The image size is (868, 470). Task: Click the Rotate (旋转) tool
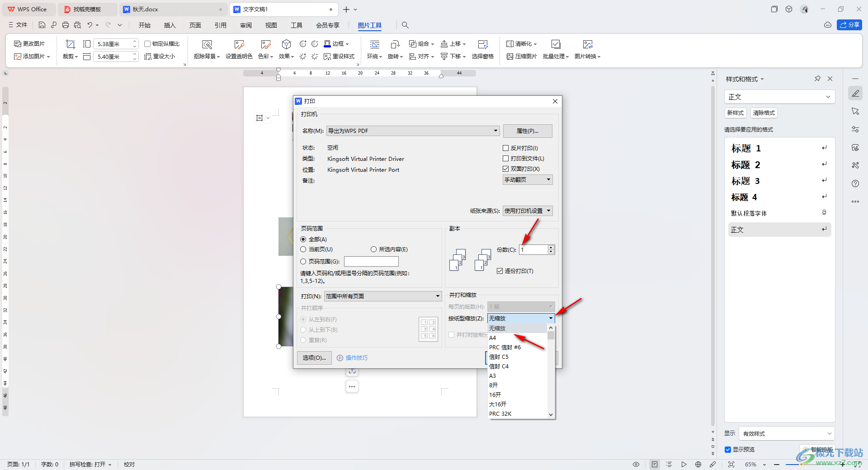click(395, 49)
